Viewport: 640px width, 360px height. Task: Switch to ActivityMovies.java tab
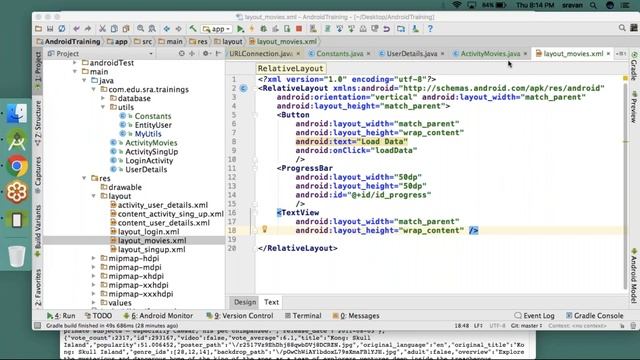[490, 53]
